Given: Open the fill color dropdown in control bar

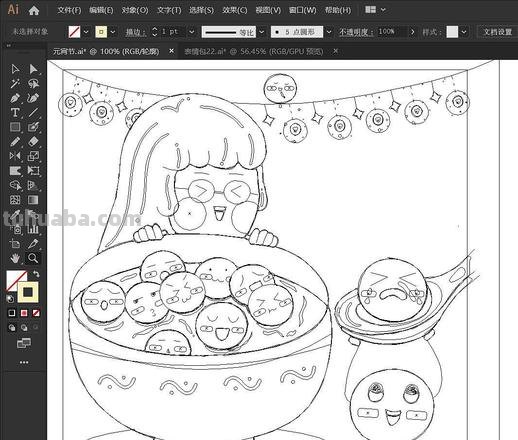Looking at the screenshot, I should coord(86,32).
